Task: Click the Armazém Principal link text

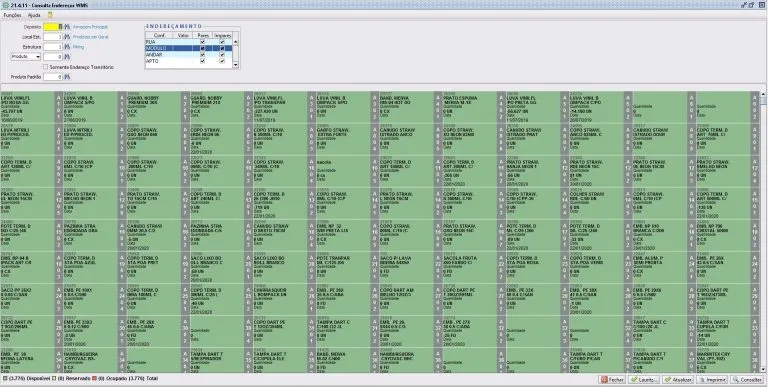Action: [90, 27]
